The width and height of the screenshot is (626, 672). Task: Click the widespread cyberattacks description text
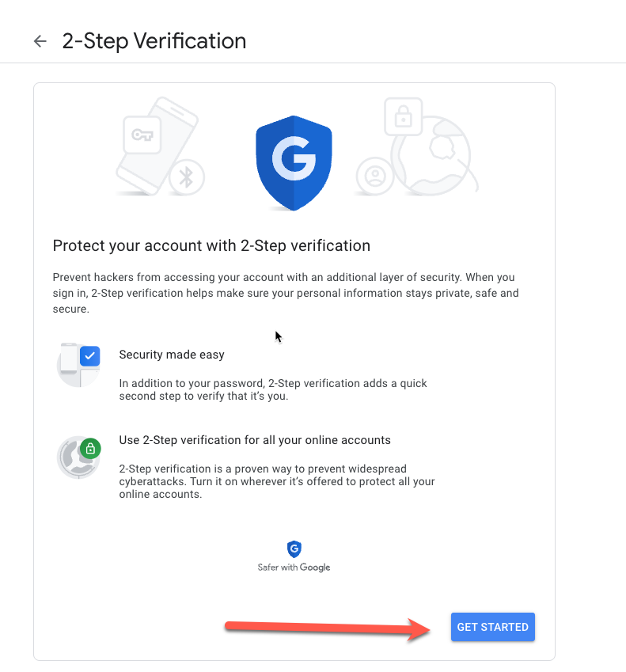click(x=277, y=481)
